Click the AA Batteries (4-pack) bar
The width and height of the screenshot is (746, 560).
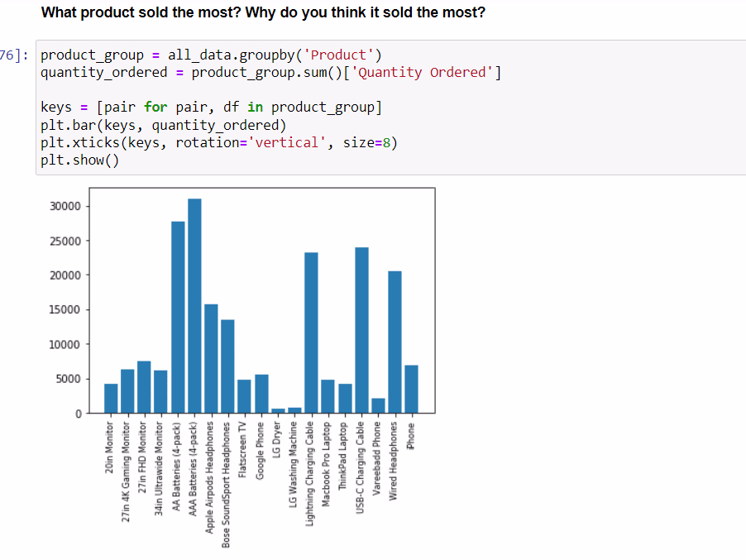[178, 317]
